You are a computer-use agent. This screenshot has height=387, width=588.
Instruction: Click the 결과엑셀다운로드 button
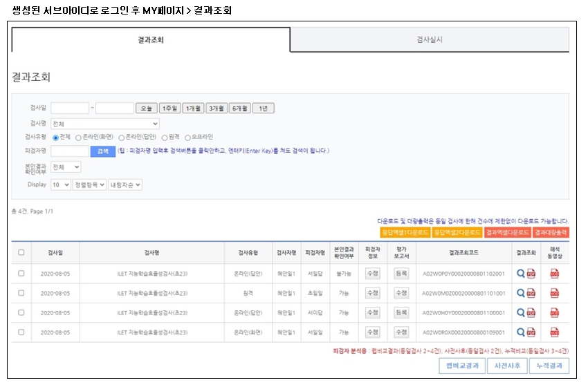pos(508,233)
